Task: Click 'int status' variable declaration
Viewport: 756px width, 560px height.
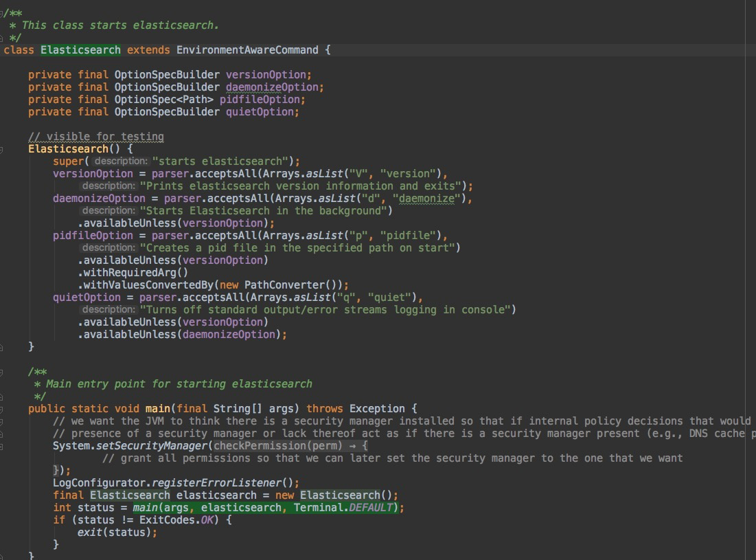Action: (x=83, y=508)
